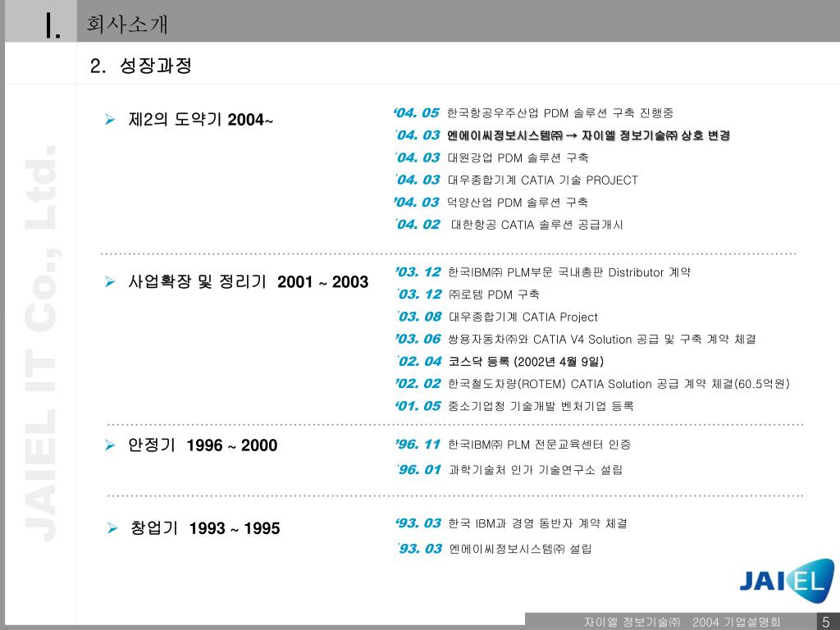
Task: Select heading 창업기 1993 ~ 1995
Action: [205, 528]
